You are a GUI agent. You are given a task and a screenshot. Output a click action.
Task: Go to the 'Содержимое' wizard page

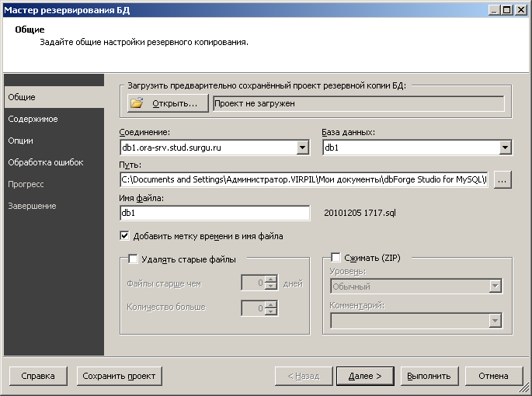pos(54,119)
